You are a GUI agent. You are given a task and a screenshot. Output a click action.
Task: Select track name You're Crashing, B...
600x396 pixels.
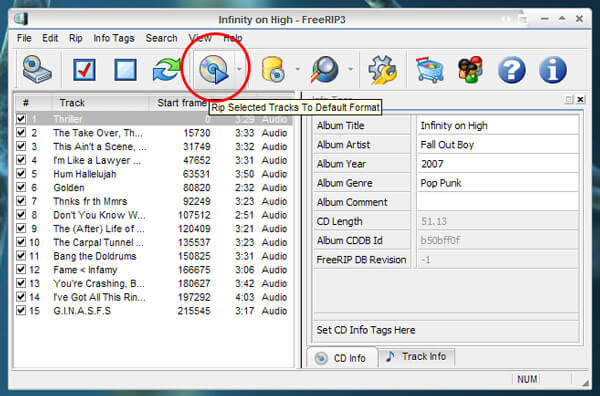pyautogui.click(x=99, y=284)
